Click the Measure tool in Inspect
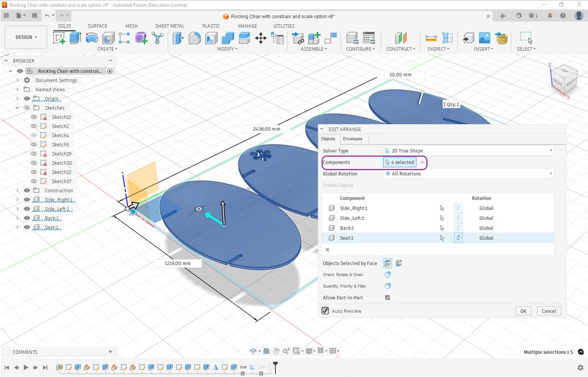588x377 pixels. (431, 38)
